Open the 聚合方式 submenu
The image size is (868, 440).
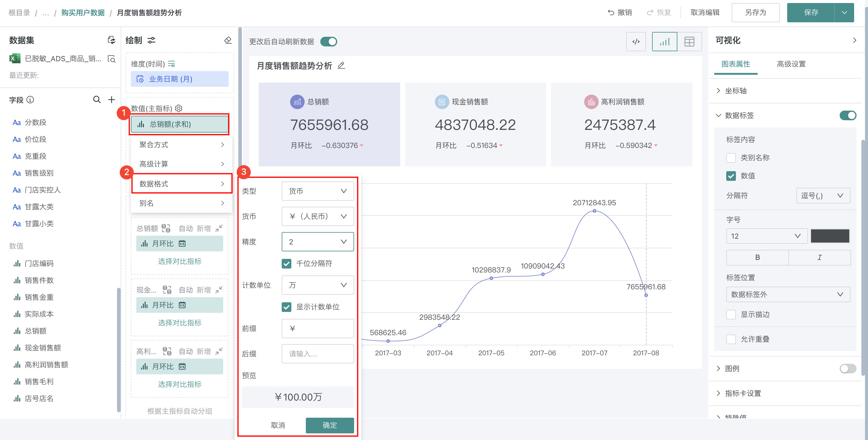[x=181, y=145]
